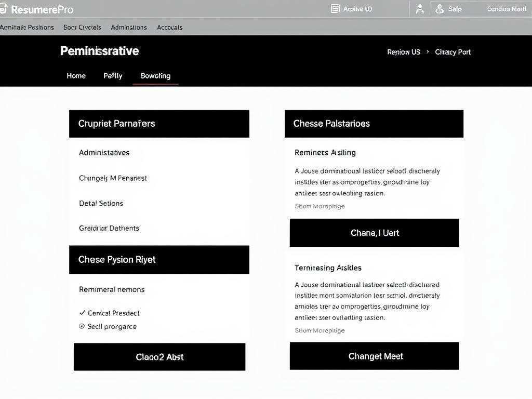Toggle the Cenicat Presdect checkmark
Image resolution: width=532 pixels, height=399 pixels.
pyautogui.click(x=82, y=313)
